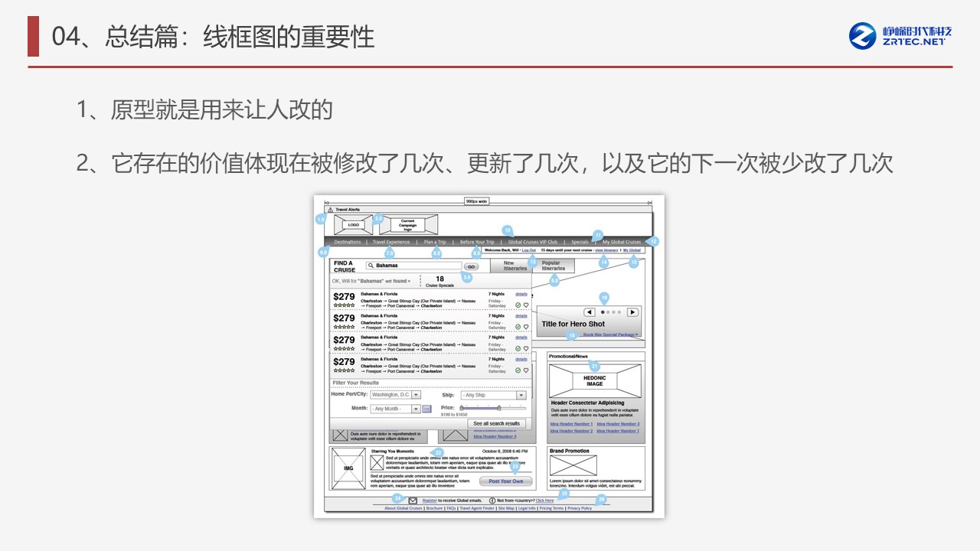This screenshot has width=980, height=551.
Task: Click the heart icon in second $279 result
Action: click(x=526, y=327)
